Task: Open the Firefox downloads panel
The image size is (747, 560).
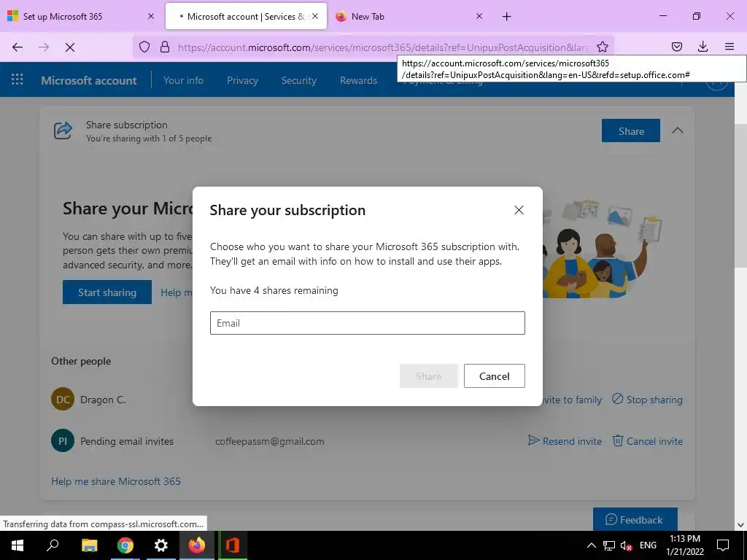Action: click(703, 47)
